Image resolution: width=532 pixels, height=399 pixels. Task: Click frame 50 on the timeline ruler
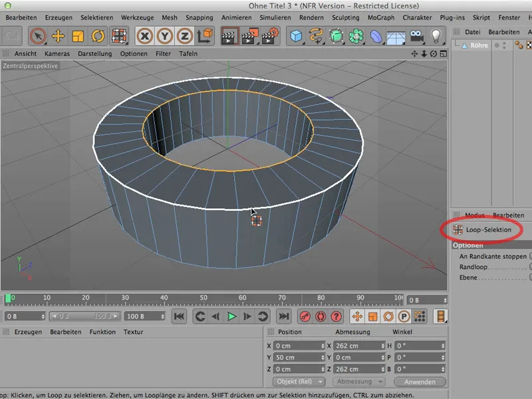(203, 299)
